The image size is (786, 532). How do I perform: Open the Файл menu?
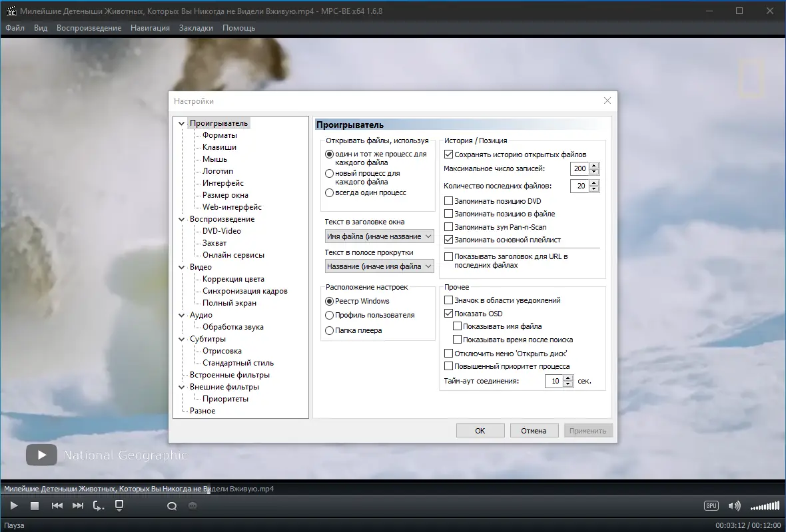click(15, 28)
